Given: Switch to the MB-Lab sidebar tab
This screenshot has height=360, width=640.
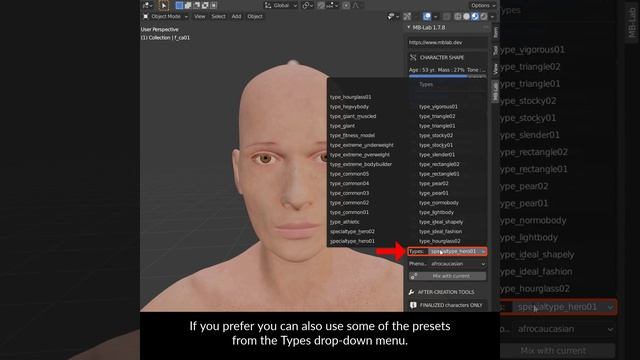Looking at the screenshot, I should [x=495, y=91].
